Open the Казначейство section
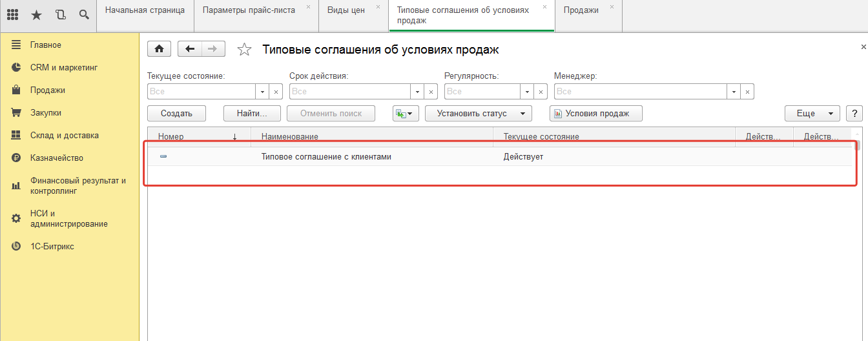The height and width of the screenshot is (341, 868). (56, 158)
